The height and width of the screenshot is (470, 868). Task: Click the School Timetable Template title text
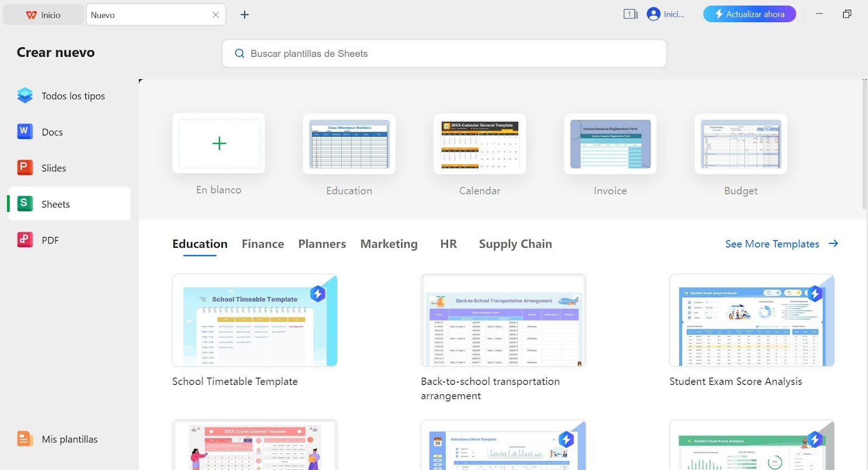[235, 382]
